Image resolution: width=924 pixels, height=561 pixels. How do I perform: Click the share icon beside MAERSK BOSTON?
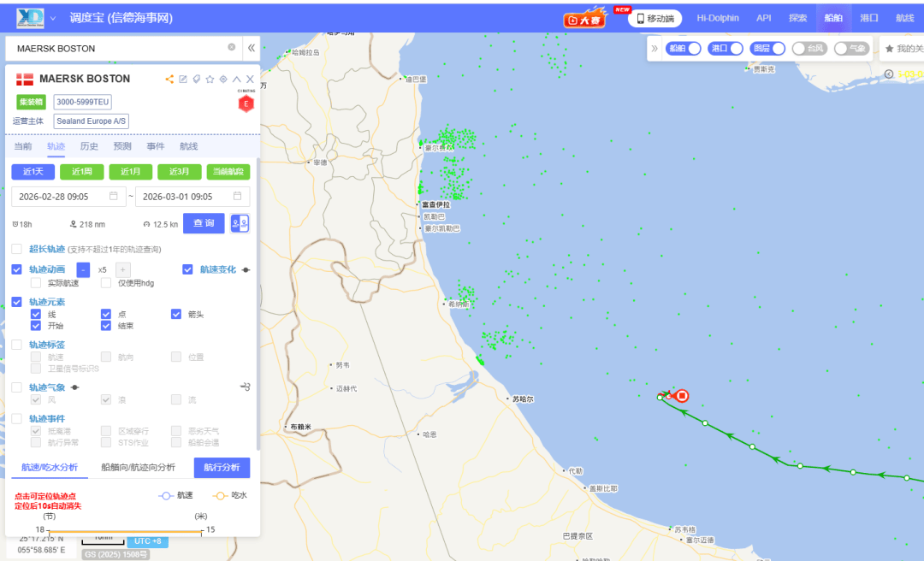pos(169,80)
